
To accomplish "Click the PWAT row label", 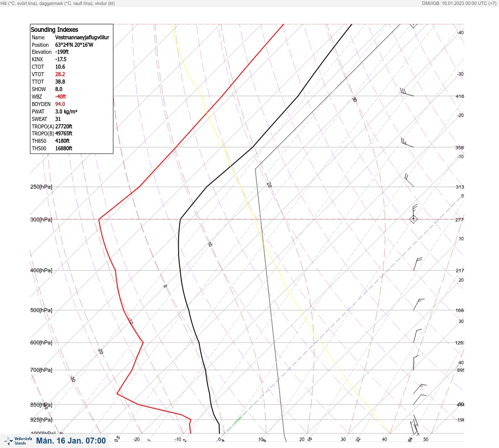I will (x=38, y=112).
